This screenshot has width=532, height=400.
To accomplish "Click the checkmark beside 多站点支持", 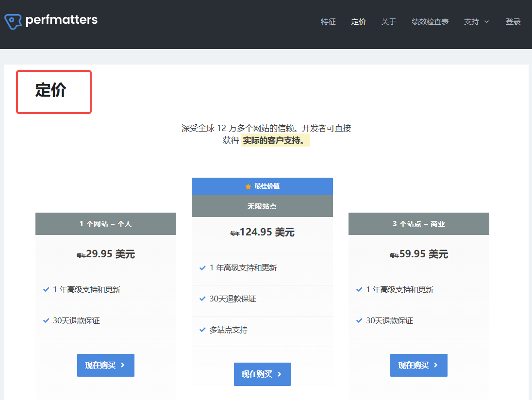I will coord(202,330).
